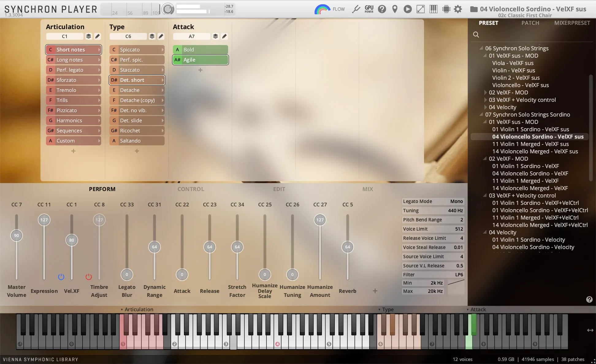Toggle the blue Vel.XF power button
596x364 pixels.
61,277
